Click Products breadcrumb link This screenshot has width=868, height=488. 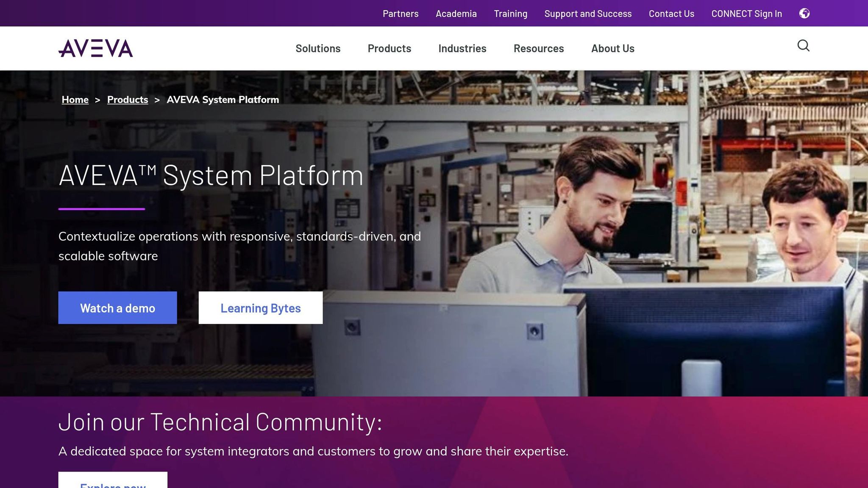click(128, 100)
